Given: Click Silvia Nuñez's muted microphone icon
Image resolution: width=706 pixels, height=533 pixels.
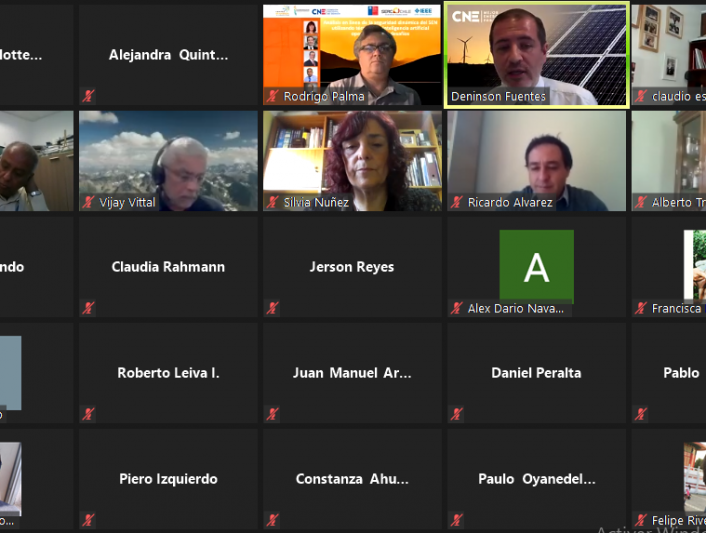Looking at the screenshot, I should pos(272,202).
